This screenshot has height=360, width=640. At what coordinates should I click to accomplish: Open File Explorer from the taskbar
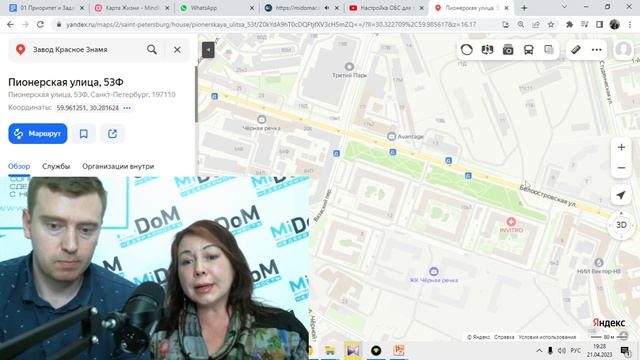(330, 350)
